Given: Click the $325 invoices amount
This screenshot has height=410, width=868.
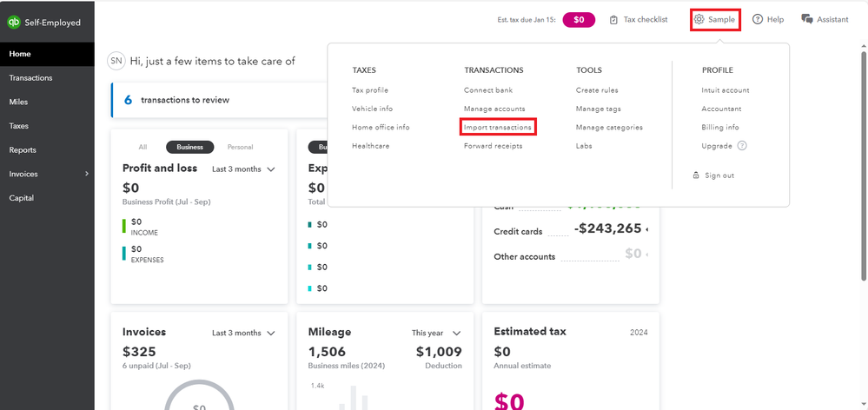Looking at the screenshot, I should click(x=139, y=352).
